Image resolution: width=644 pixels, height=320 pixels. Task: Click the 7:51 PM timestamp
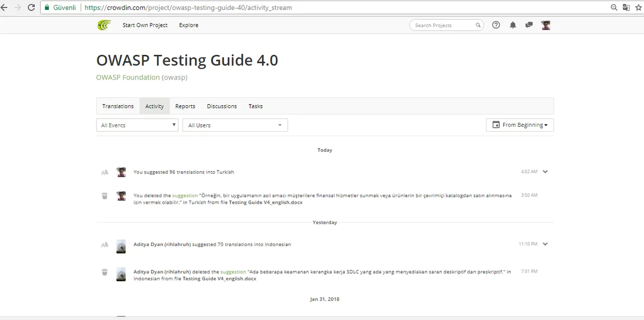(x=529, y=272)
